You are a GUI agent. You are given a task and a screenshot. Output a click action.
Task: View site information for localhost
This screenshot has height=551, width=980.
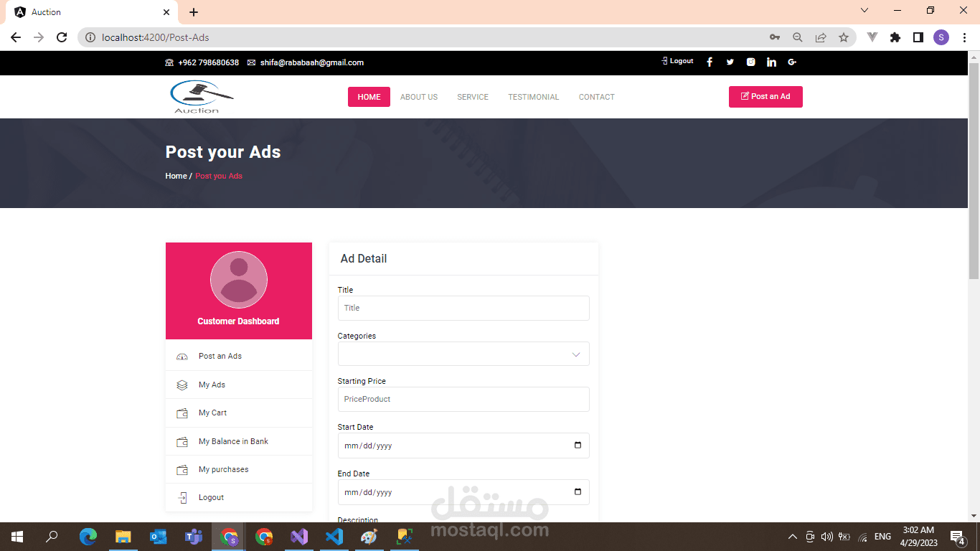pos(90,37)
